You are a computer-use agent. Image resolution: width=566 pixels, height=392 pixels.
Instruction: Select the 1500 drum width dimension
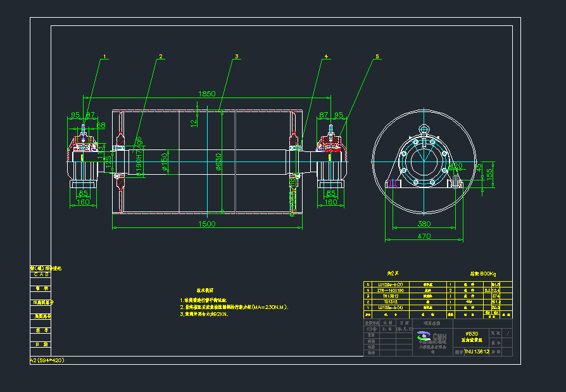[x=207, y=224]
